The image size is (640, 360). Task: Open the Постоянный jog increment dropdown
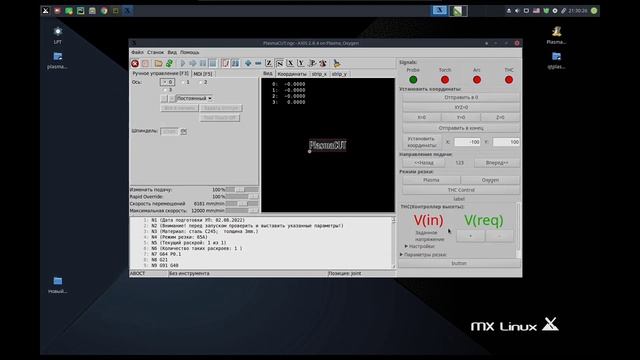pos(194,98)
